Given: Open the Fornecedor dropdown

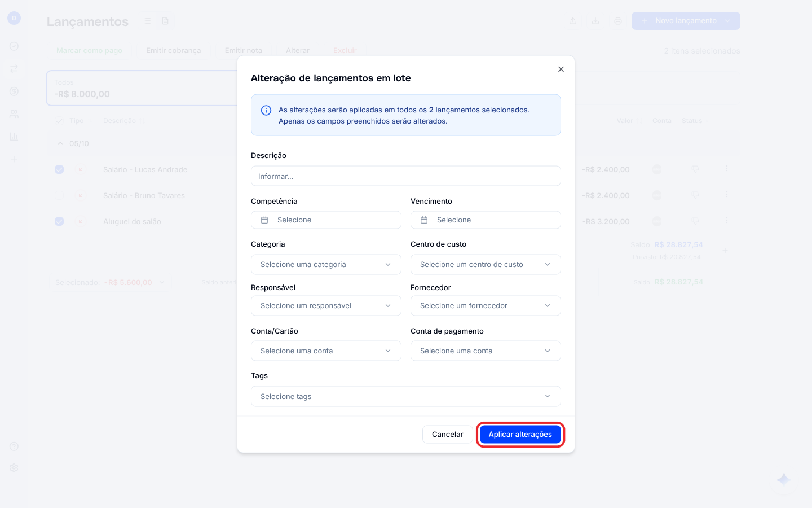Looking at the screenshot, I should (x=486, y=306).
